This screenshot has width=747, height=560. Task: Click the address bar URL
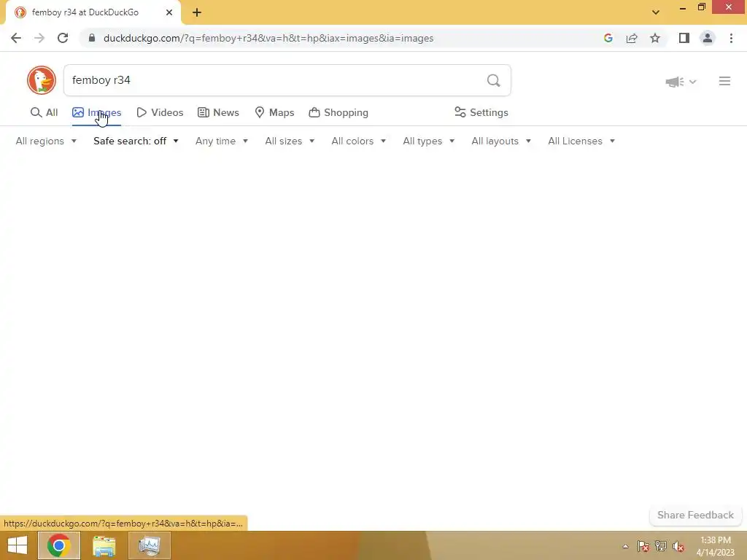coord(268,38)
